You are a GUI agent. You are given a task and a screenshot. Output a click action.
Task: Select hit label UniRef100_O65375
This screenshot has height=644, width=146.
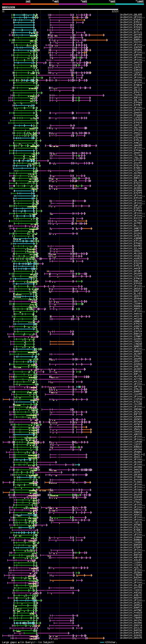pyautogui.click(x=131, y=638)
